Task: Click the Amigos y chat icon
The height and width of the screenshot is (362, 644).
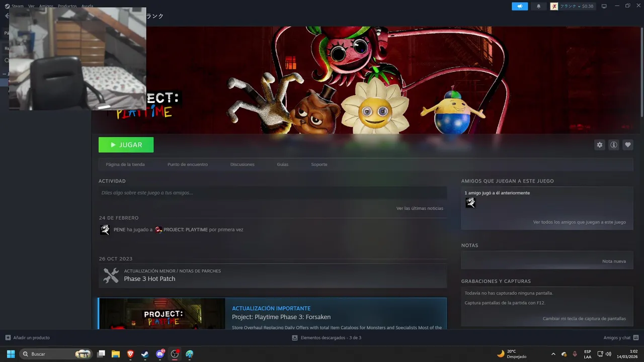Action: (x=636, y=338)
